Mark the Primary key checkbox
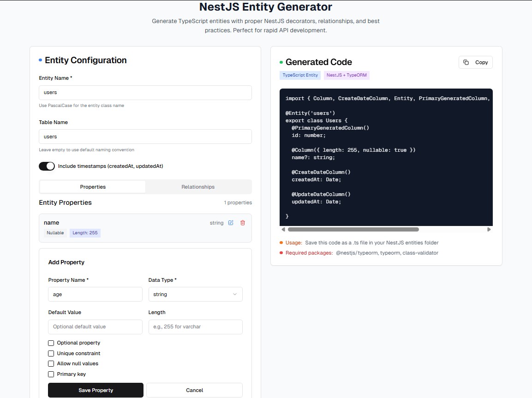This screenshot has height=398, width=532. click(51, 374)
